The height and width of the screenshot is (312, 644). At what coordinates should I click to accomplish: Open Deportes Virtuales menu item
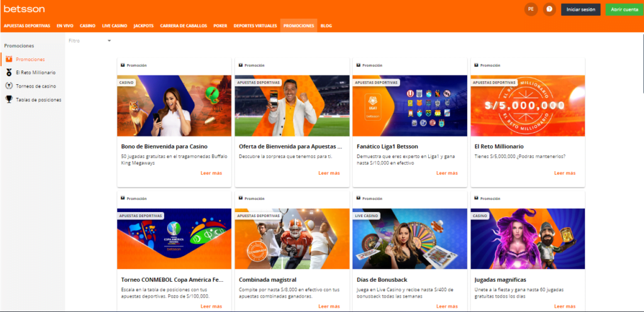[255, 26]
